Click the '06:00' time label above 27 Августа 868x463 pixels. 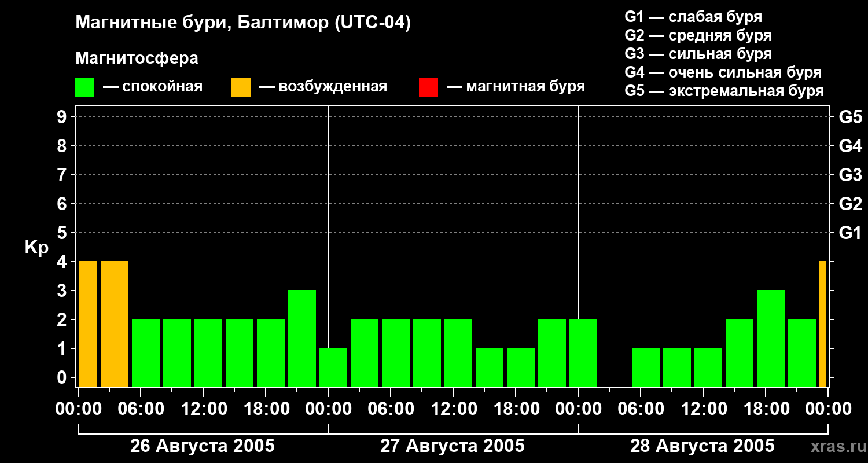point(391,409)
